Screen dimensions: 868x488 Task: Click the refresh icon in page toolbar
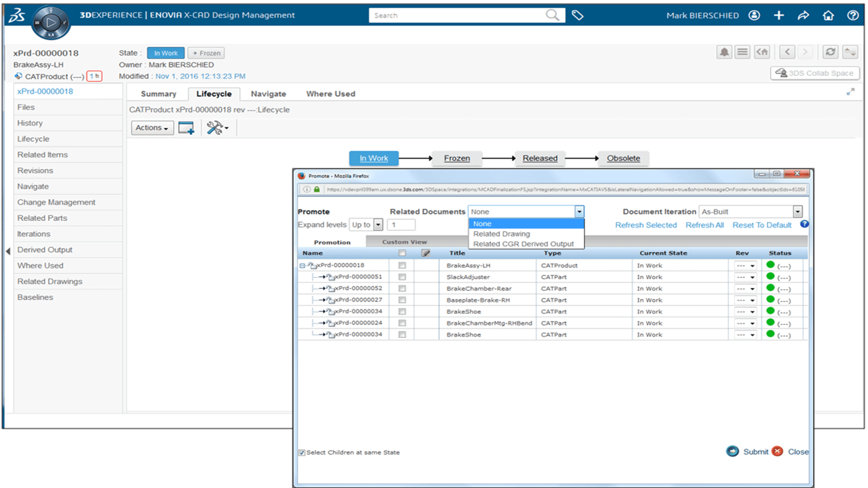(830, 52)
